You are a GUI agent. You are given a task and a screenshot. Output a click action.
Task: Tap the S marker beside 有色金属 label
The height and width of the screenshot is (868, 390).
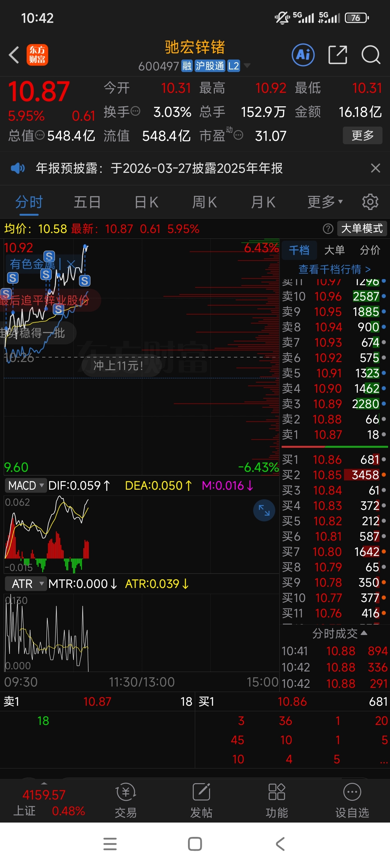coord(49,256)
